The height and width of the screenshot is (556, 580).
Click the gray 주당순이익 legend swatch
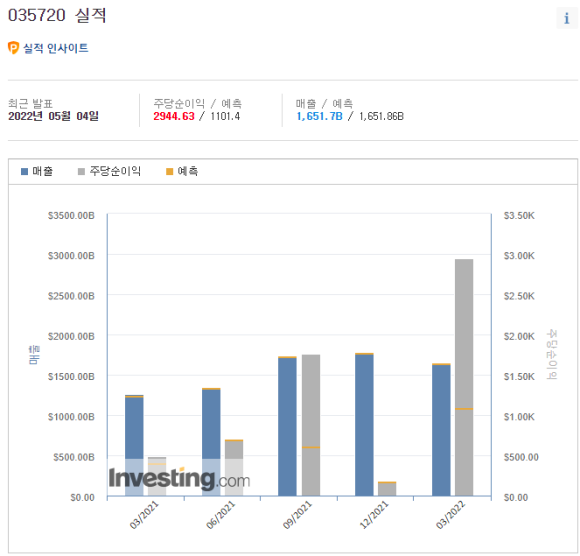(x=81, y=172)
